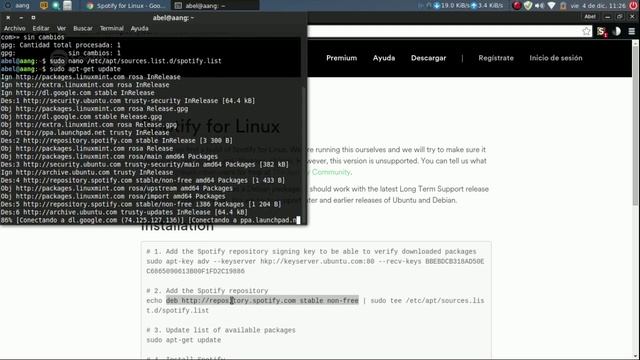Click 'Obj http://ppa.launchpad.net trusty InRelease' line
Viewport: 640px width, 360px height.
tap(85, 133)
